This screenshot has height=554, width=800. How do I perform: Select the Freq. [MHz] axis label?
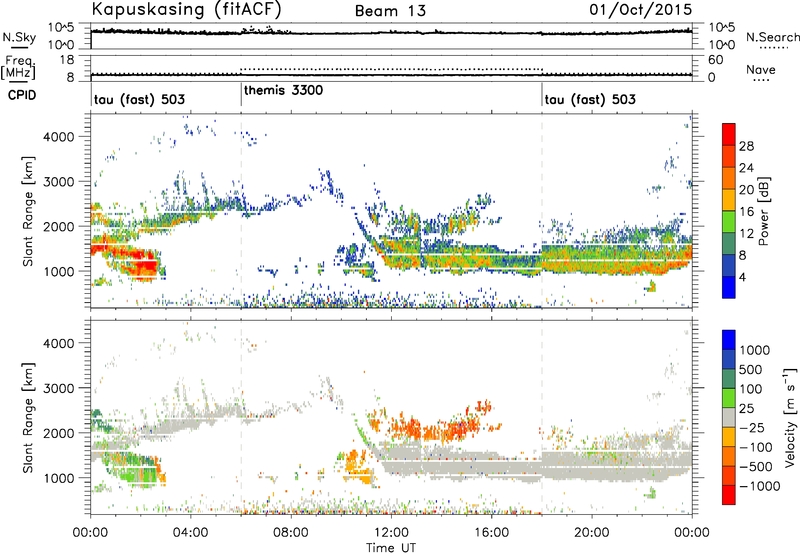pos(18,68)
